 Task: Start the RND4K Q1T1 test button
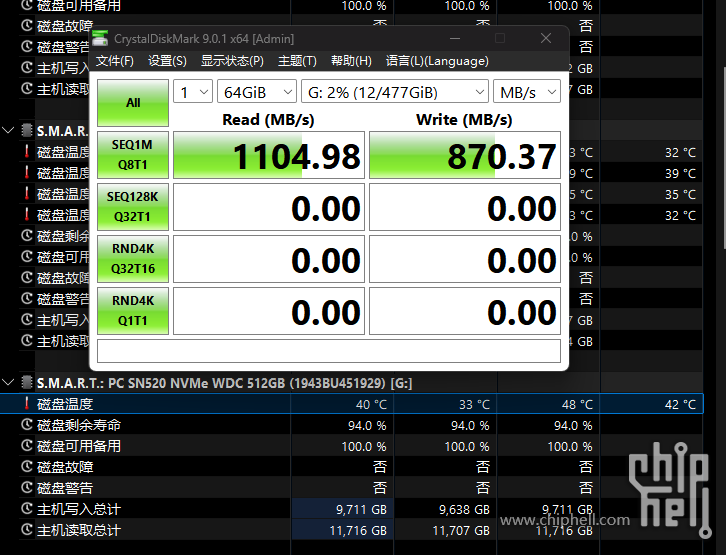132,311
